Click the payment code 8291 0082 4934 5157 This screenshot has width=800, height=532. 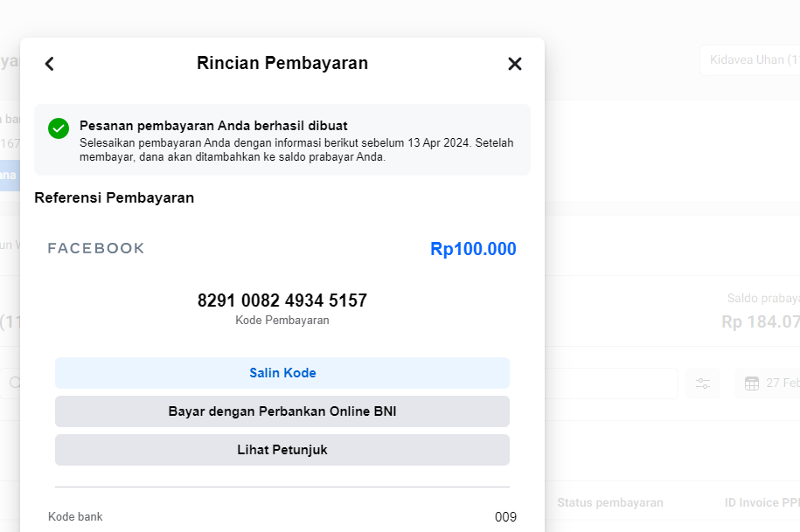(282, 301)
